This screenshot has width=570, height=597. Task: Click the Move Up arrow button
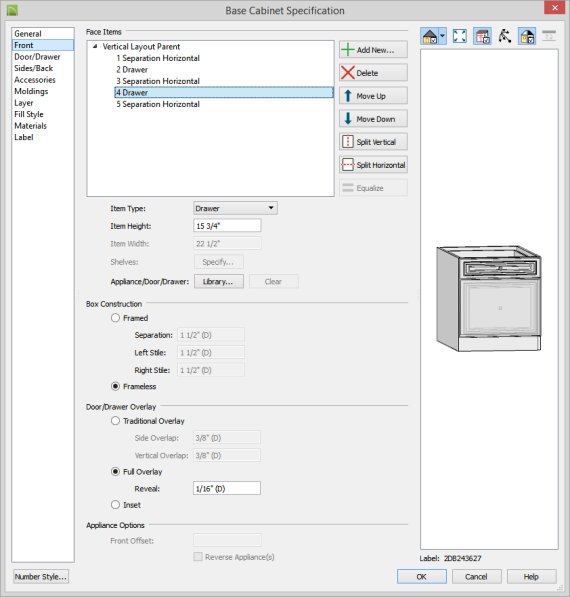373,96
